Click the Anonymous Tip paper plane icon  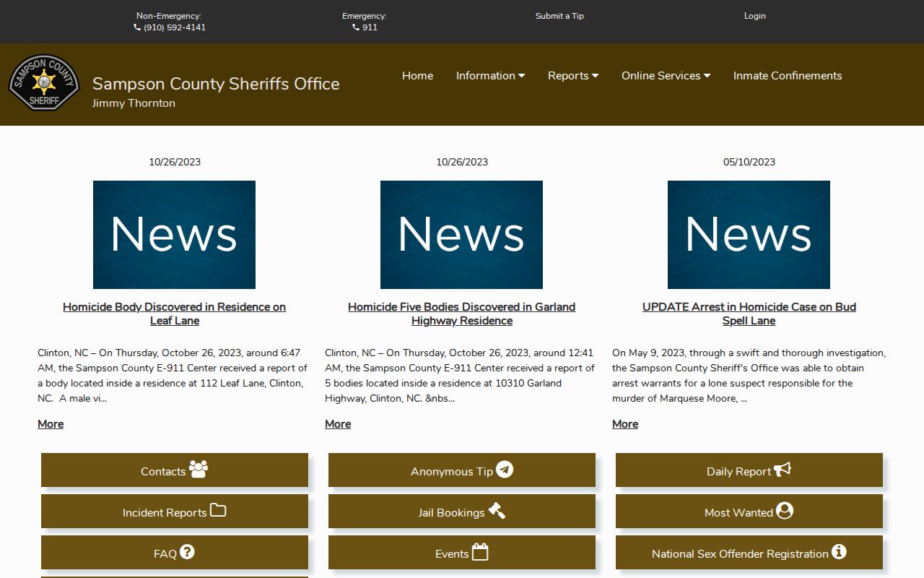coord(505,470)
